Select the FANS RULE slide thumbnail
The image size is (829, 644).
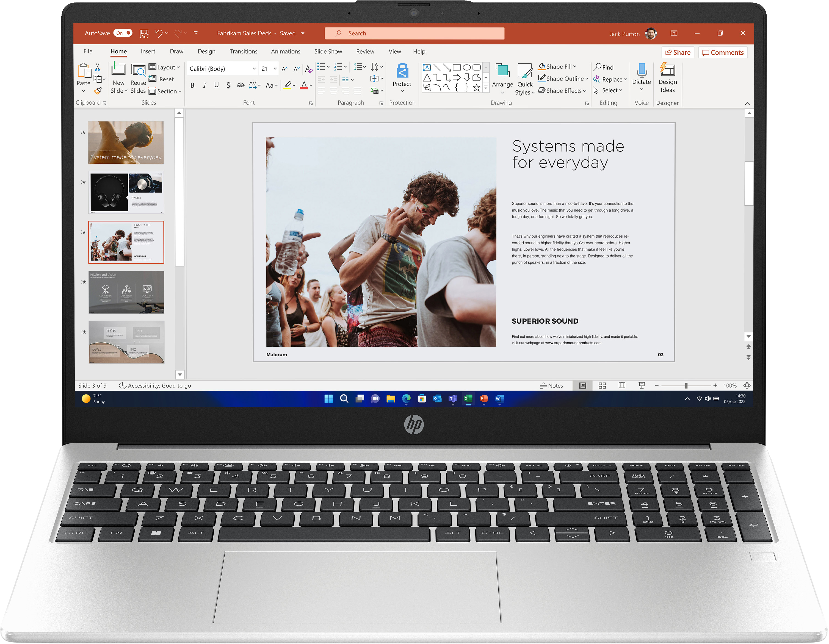126,242
